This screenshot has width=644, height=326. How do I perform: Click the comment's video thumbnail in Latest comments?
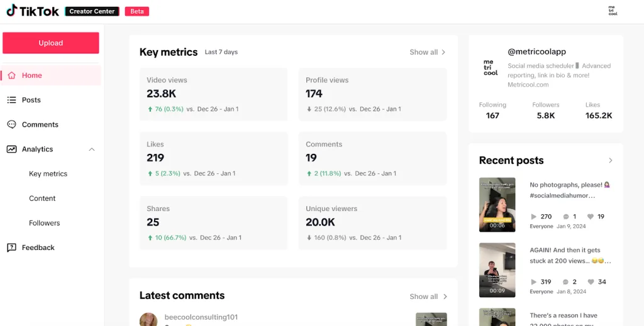click(x=431, y=320)
